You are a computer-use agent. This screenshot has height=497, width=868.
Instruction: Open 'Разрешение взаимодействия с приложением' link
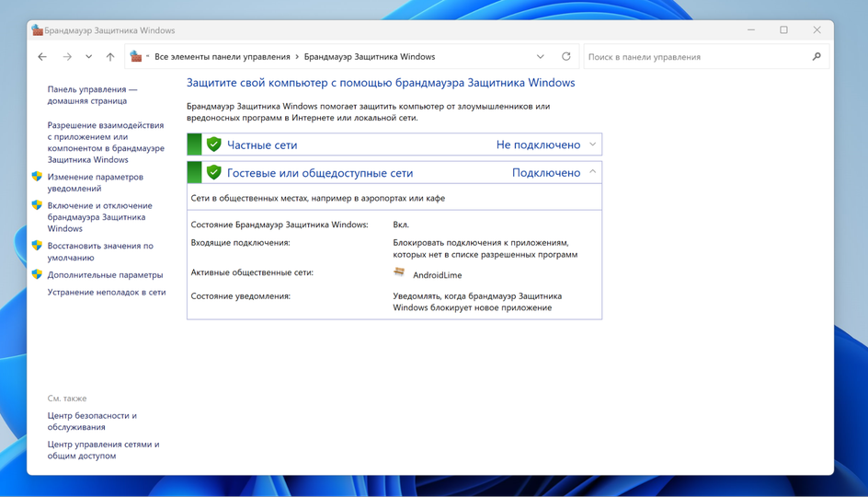pyautogui.click(x=106, y=143)
